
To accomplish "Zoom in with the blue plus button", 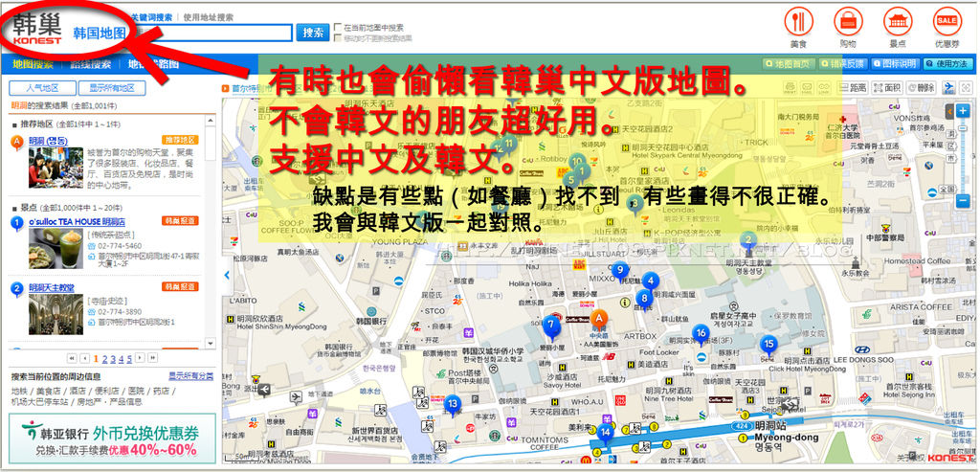I will [963, 110].
